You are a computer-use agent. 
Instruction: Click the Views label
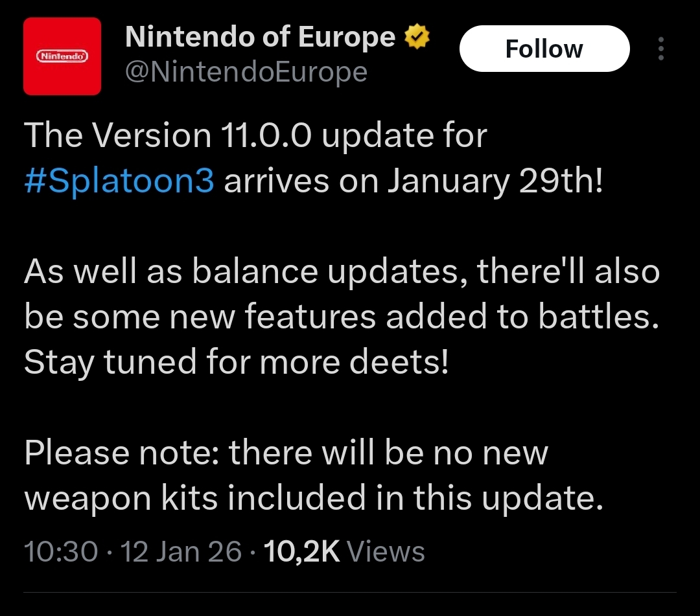tap(386, 552)
